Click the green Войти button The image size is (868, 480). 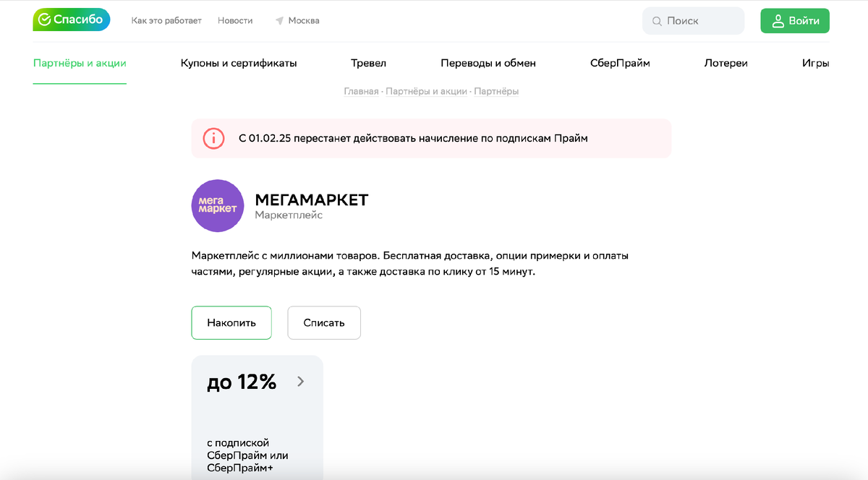pos(795,21)
